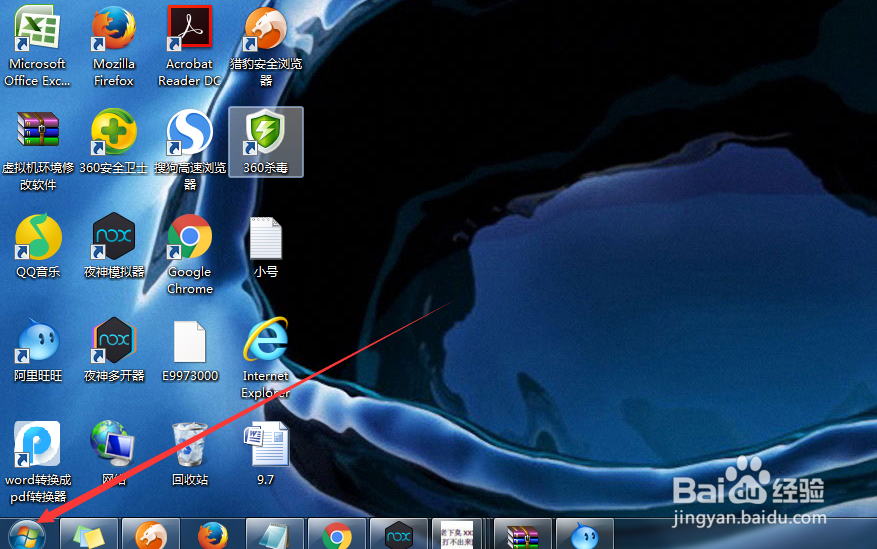Switch to Chrome on the taskbar
The width and height of the screenshot is (877, 549).
(337, 534)
